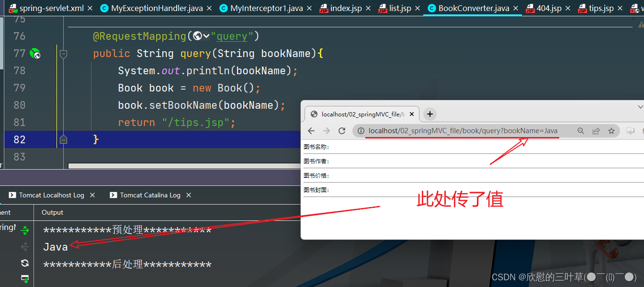Screen dimensions: 644x287
Task: Switch to the MyInterceptor1.java tab
Action: (x=266, y=8)
